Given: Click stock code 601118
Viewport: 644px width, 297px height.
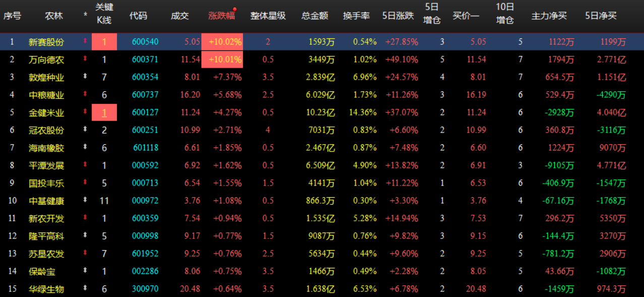Looking at the screenshot, I should [145, 148].
